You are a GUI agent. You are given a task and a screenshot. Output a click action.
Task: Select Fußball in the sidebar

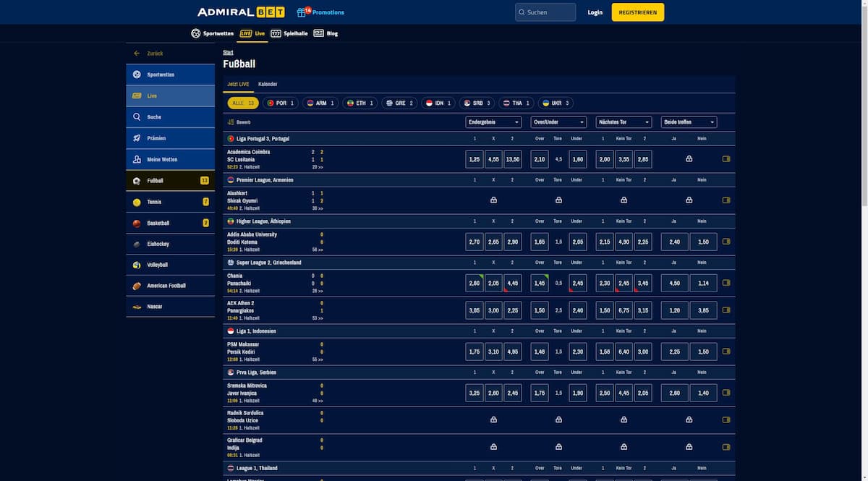click(170, 181)
